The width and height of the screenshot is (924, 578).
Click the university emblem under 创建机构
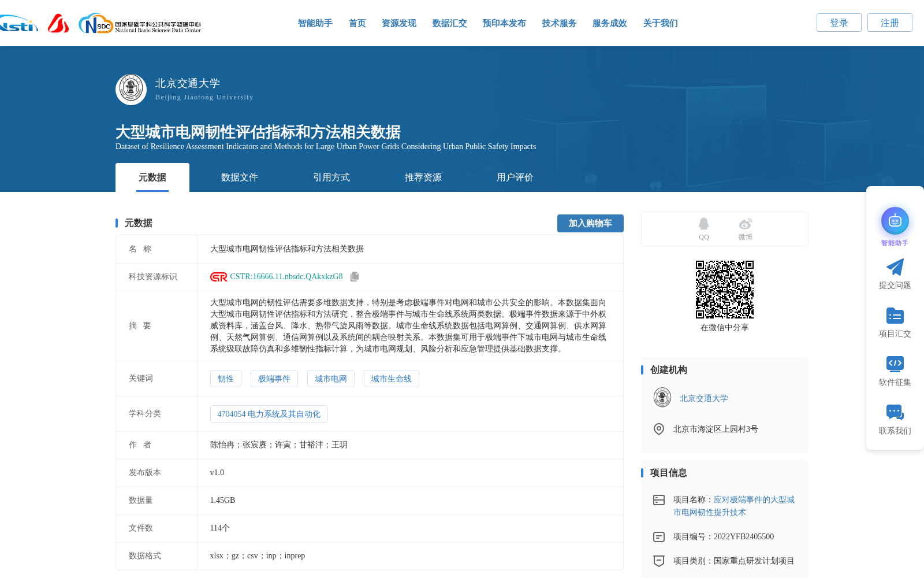click(x=662, y=398)
